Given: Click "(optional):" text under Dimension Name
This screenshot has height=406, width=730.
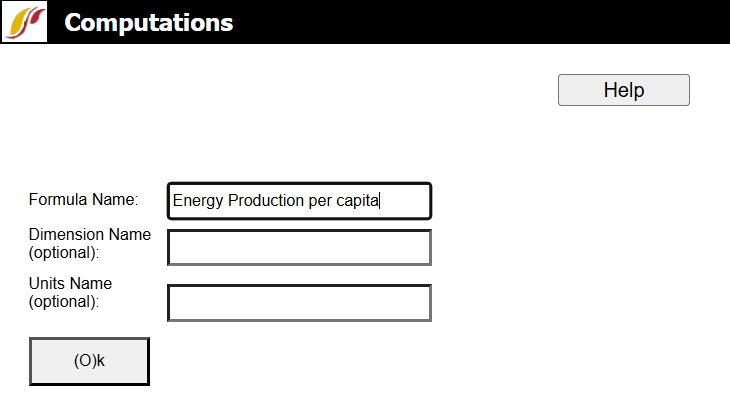Looking at the screenshot, I should [x=65, y=252].
